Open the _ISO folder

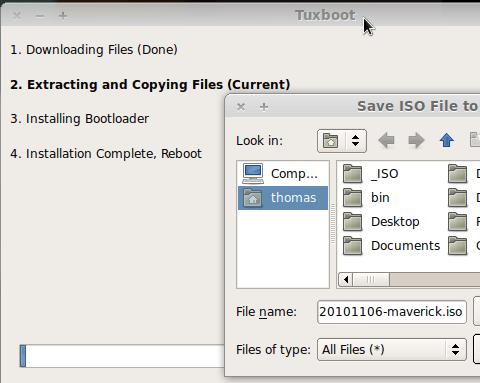pos(371,174)
